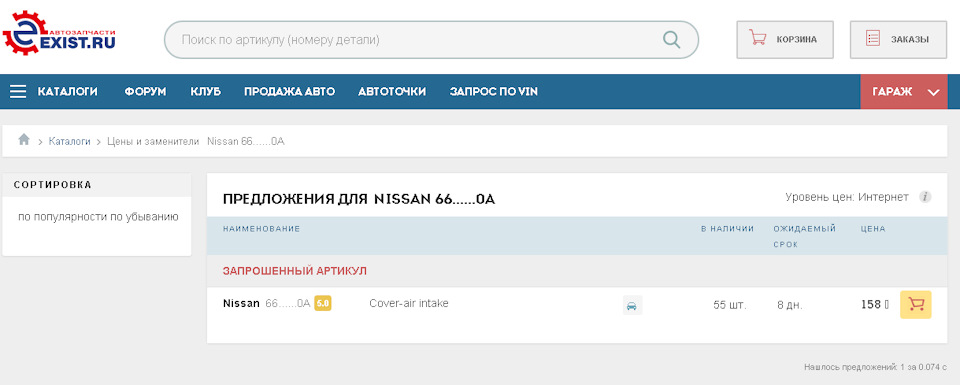Click the Предложения для Nissan heading
Screen dimensions: 960x385
[x=359, y=199]
